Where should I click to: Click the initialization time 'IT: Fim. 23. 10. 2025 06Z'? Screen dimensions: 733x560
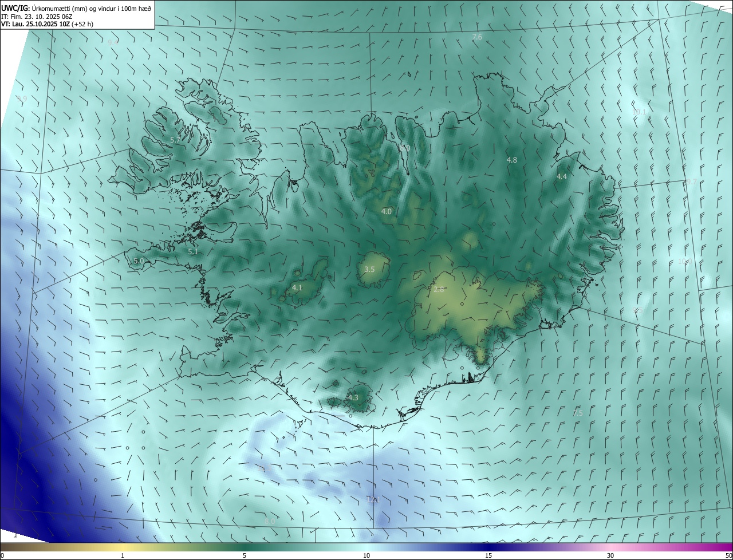(37, 17)
